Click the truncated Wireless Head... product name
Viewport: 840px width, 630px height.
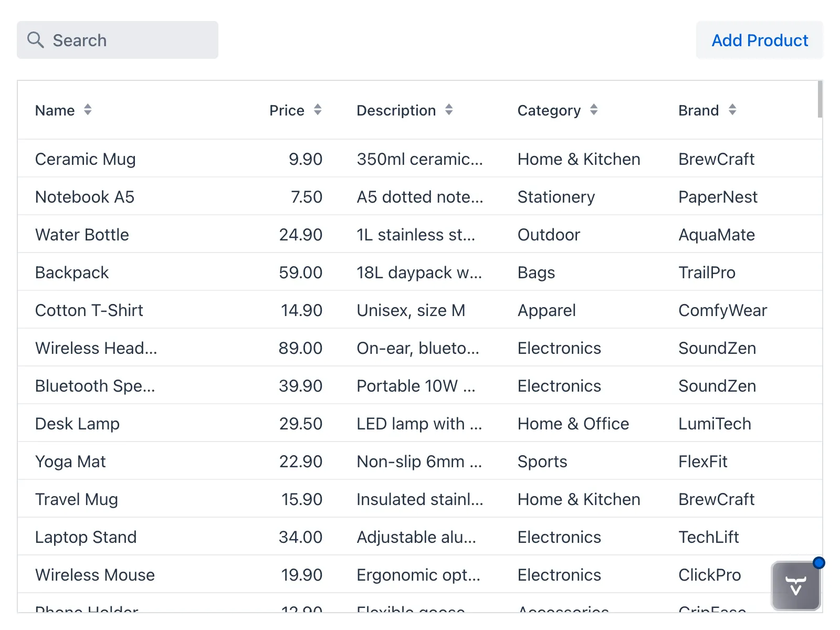[x=96, y=348]
